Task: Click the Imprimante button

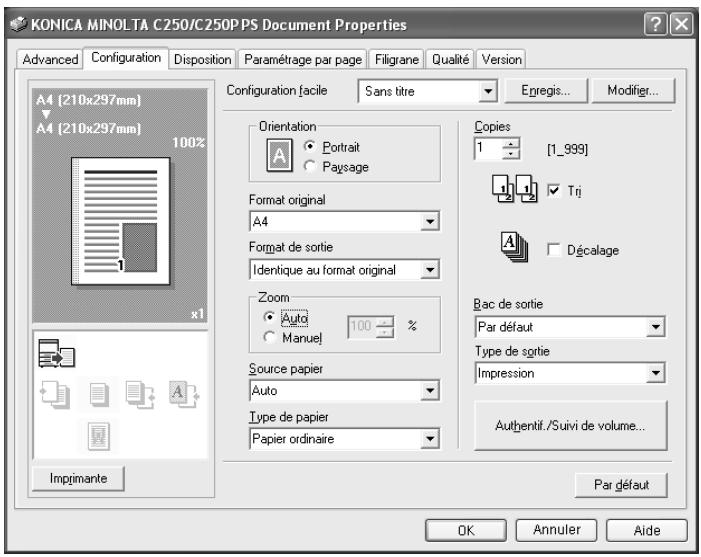Action: [78, 478]
